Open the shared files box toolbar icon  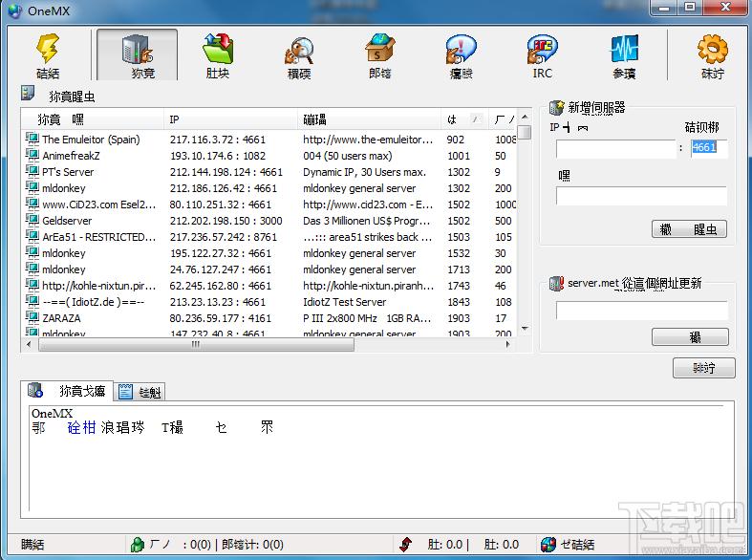pos(380,48)
